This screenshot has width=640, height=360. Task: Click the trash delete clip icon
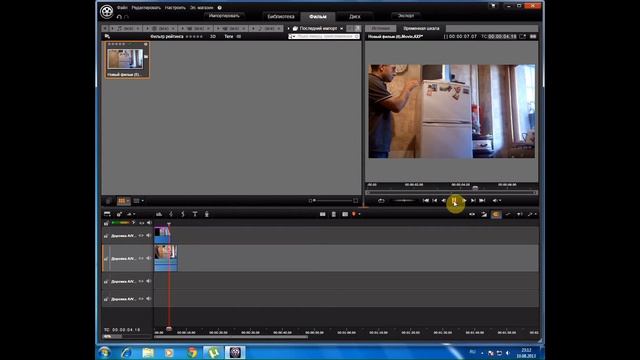(x=333, y=214)
